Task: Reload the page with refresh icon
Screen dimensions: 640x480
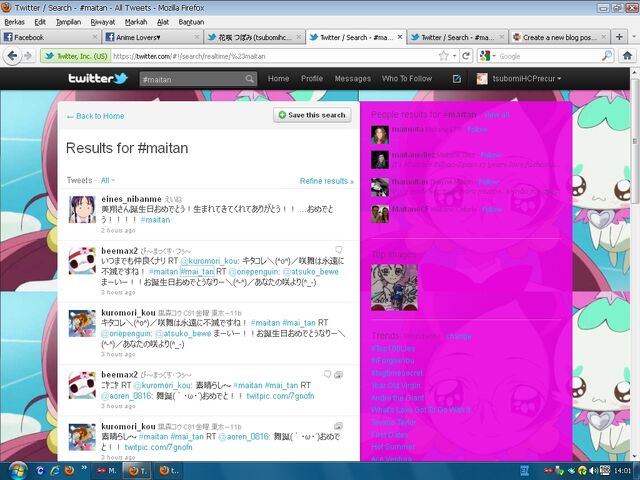Action: coord(466,56)
